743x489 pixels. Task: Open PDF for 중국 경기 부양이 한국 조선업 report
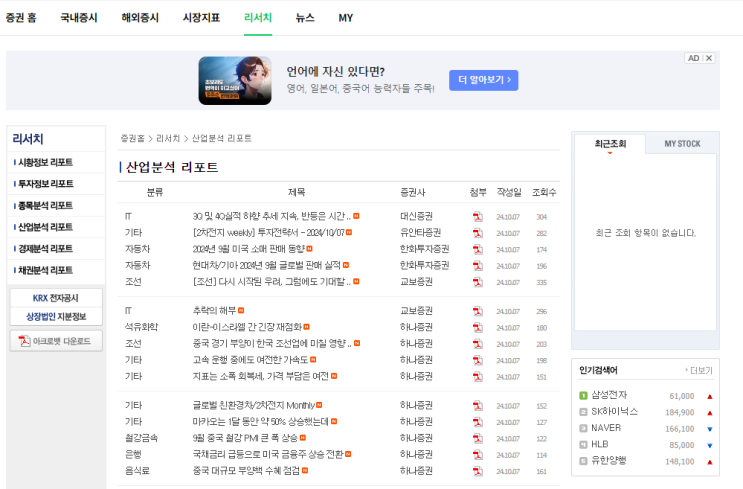coord(477,344)
